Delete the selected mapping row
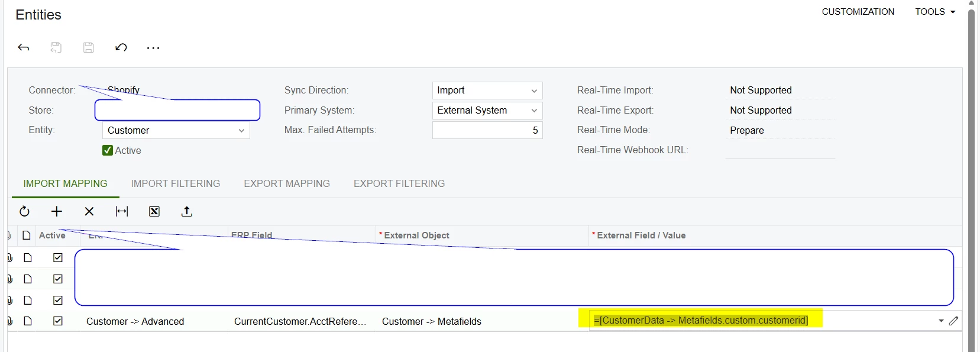The image size is (980, 352). [89, 211]
